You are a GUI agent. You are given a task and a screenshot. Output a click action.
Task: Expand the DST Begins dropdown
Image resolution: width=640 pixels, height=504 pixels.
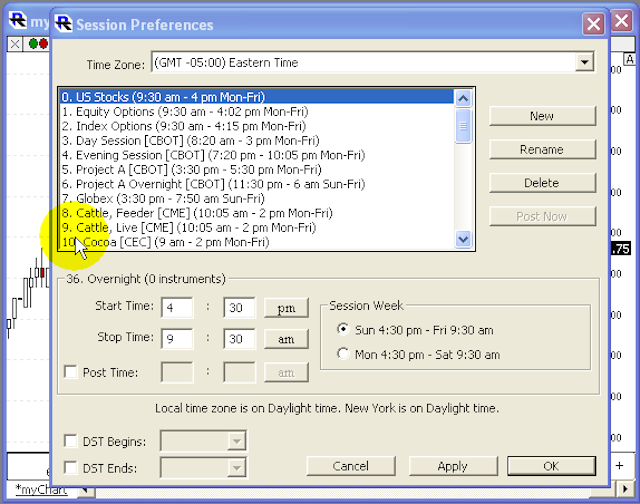point(236,441)
